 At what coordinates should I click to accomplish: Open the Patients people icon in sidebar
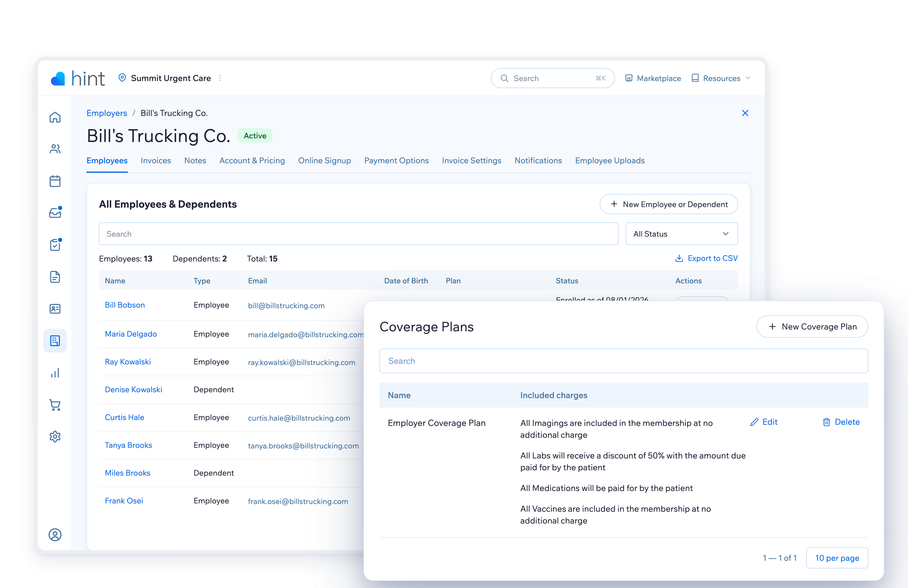pos(55,149)
